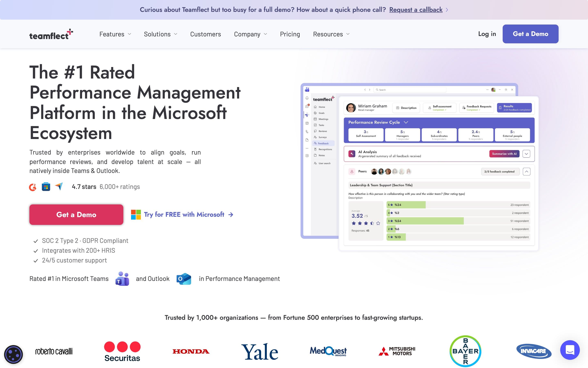Click the arrow after Request a callback
Viewport: 588px width, 368px height.
(447, 10)
